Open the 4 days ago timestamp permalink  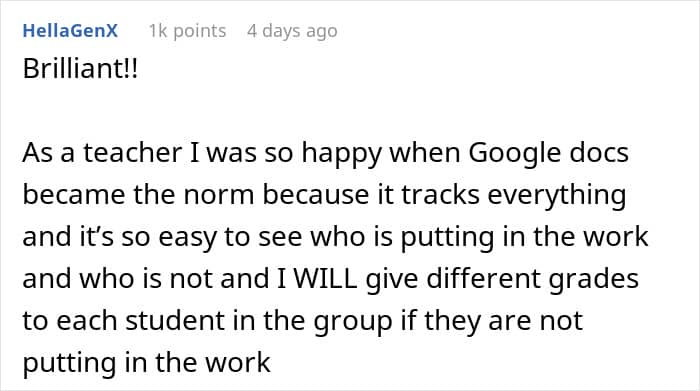pyautogui.click(x=292, y=31)
